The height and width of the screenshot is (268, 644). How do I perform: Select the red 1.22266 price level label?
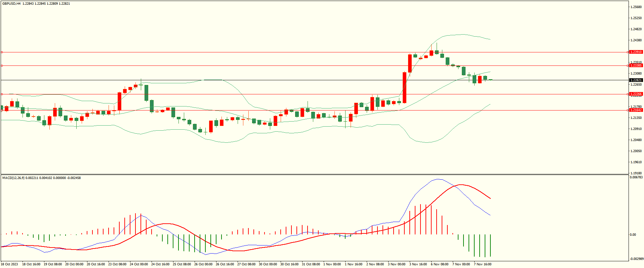[x=636, y=94]
